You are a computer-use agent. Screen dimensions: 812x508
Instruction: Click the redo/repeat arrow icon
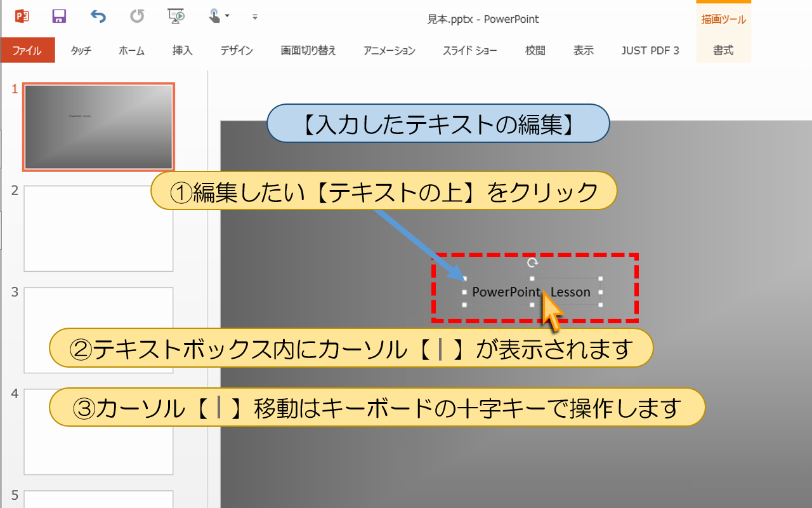click(137, 17)
